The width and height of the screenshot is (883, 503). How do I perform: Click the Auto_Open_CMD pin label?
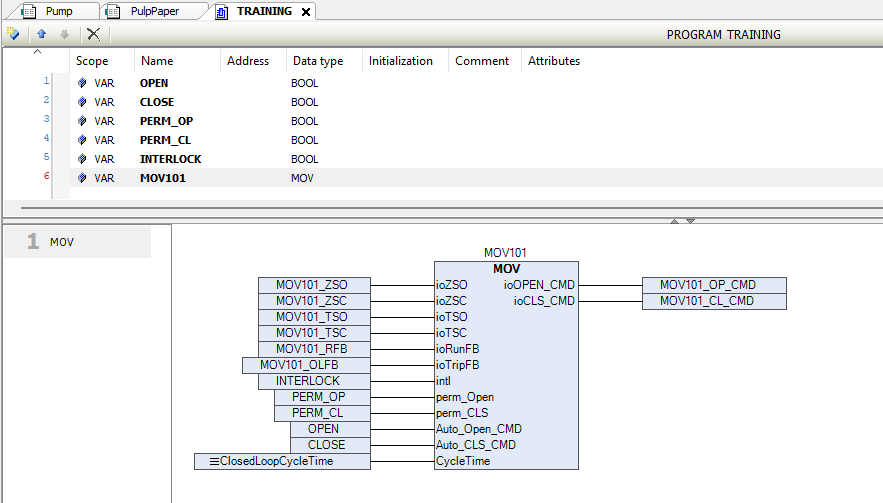[x=479, y=429]
